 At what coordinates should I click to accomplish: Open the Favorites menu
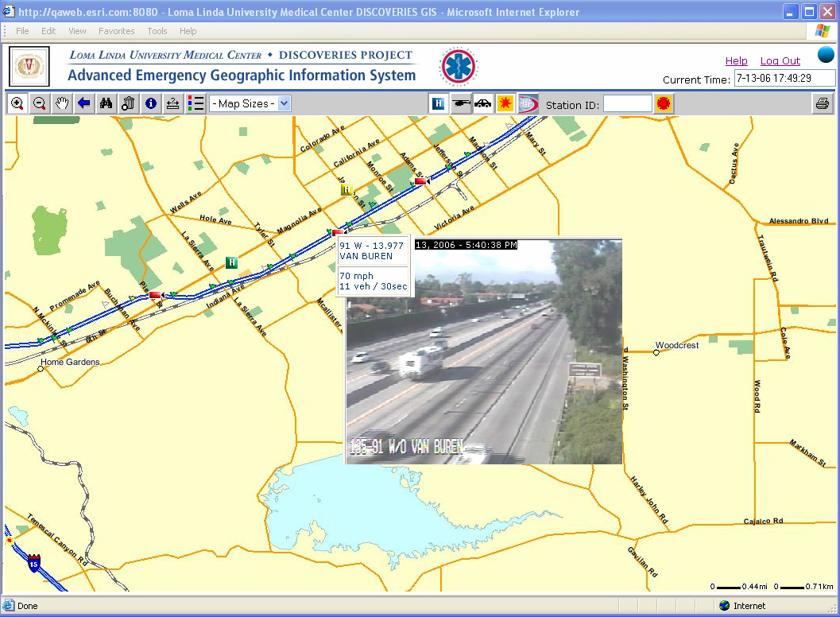(x=117, y=31)
